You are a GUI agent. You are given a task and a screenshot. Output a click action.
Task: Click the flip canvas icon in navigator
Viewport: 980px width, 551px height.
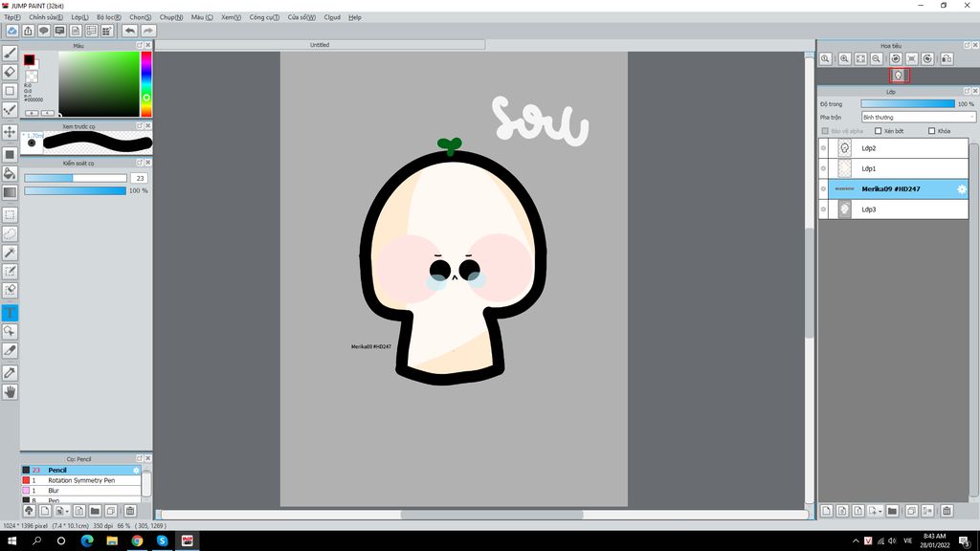[947, 58]
